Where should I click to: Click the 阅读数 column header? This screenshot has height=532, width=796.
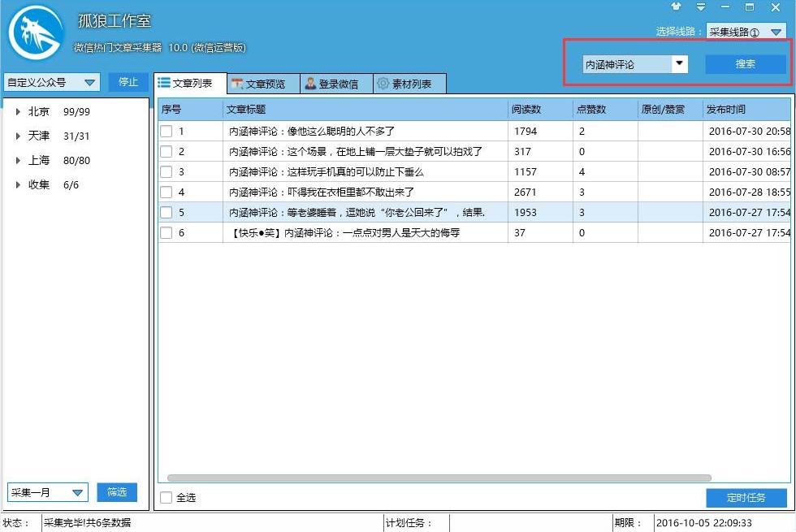(x=540, y=109)
